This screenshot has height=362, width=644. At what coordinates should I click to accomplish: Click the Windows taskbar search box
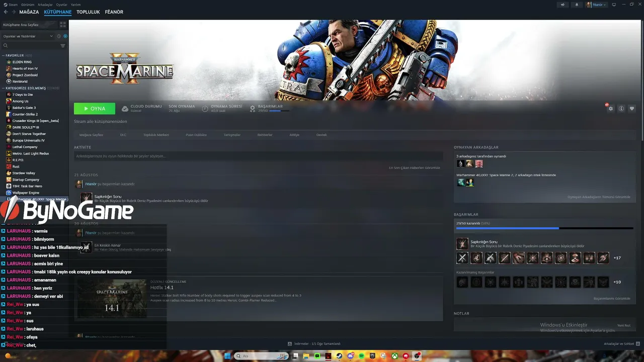click(262, 356)
